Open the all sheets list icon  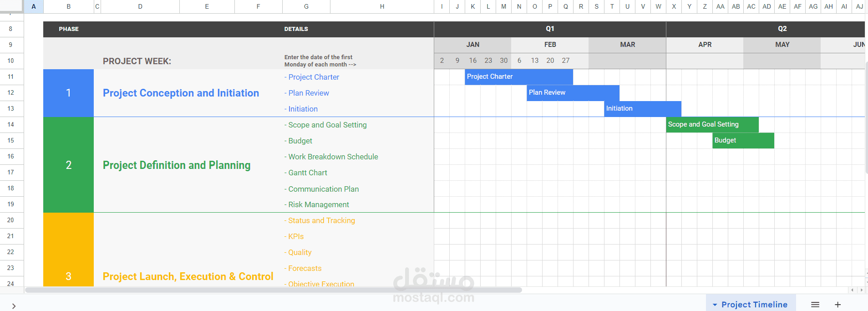[815, 305]
